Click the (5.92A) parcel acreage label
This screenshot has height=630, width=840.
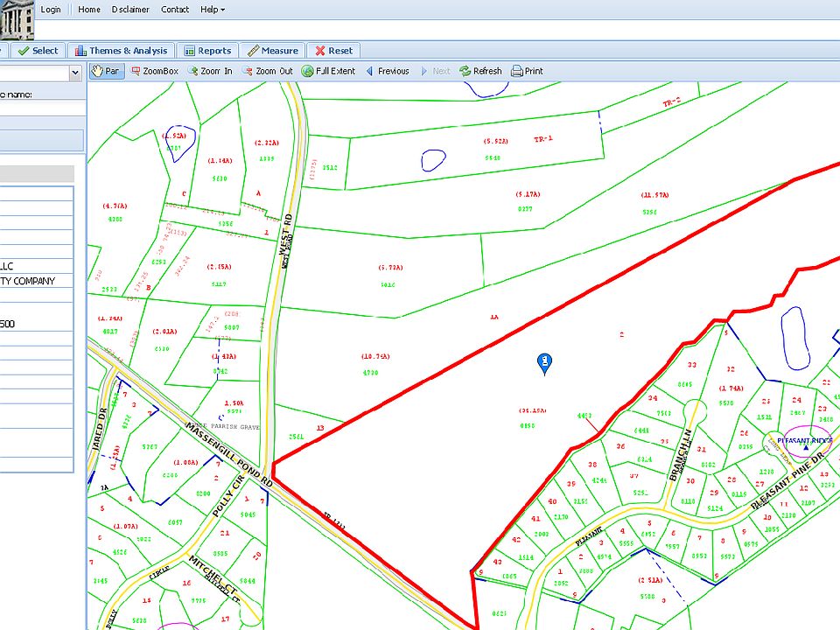click(495, 142)
